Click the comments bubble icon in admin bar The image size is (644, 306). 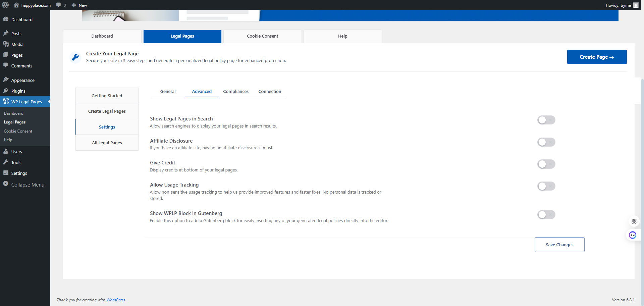click(x=58, y=5)
